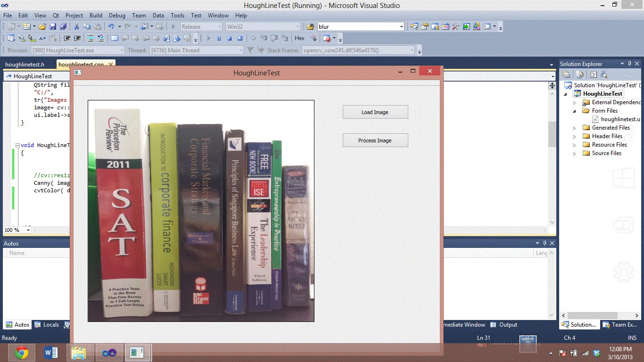Open the Build menu
The width and height of the screenshot is (644, 362).
pos(96,15)
